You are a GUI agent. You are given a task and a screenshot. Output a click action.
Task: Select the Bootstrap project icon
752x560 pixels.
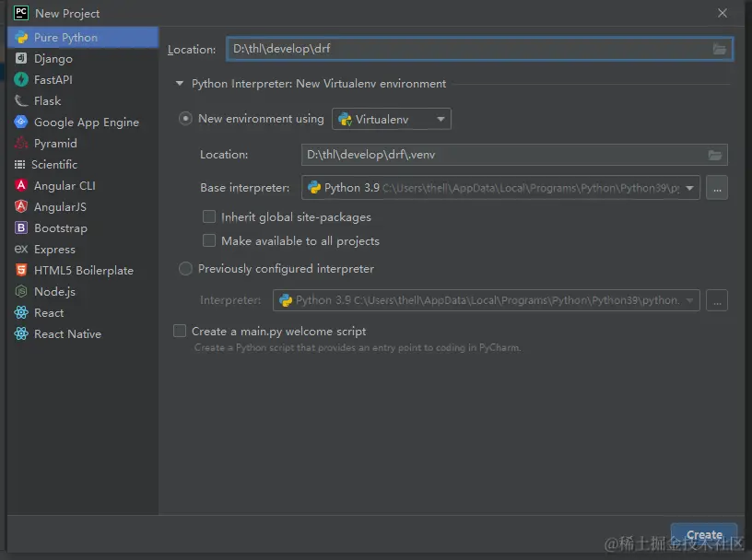pos(20,228)
